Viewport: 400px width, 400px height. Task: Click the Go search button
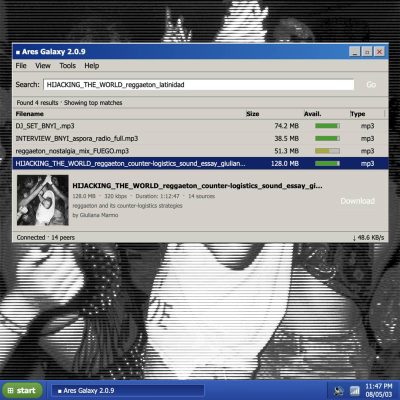click(x=371, y=85)
